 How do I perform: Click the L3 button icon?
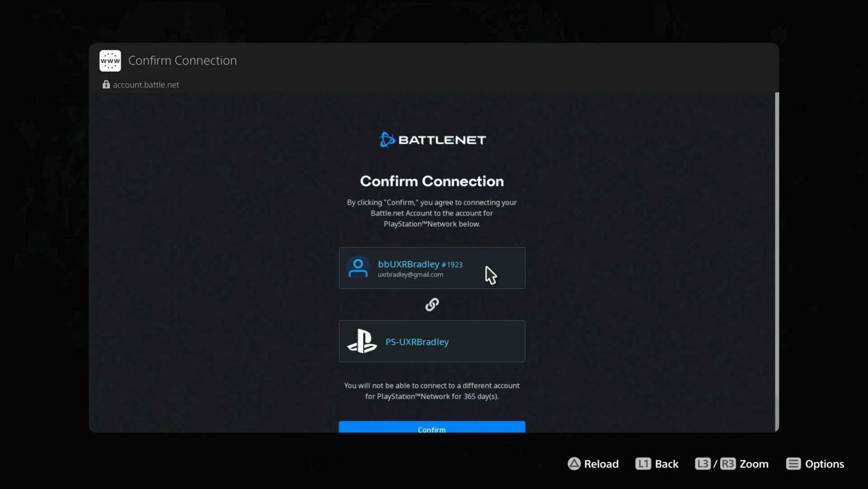coord(702,464)
